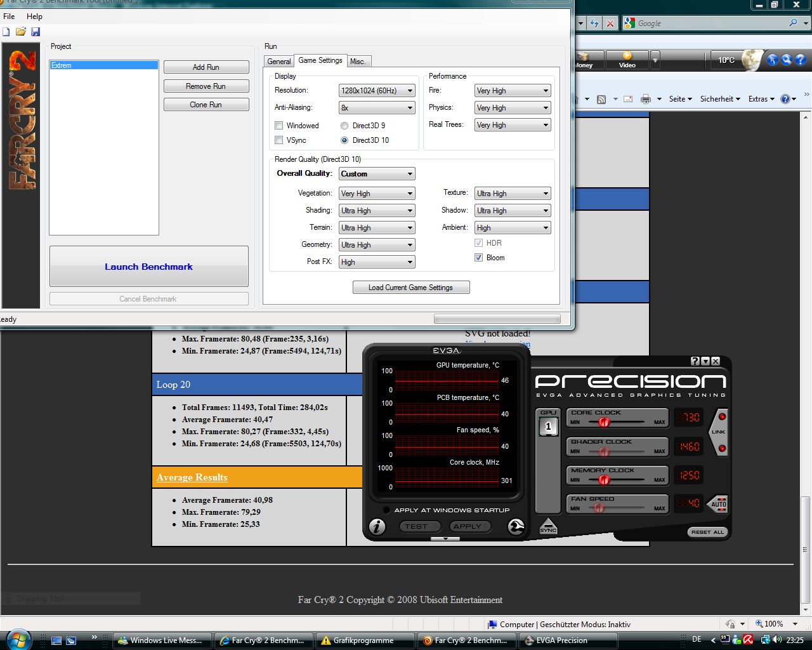Click the browser help icon beside Extras
Viewport: 812px width, 650px height.
tap(785, 99)
